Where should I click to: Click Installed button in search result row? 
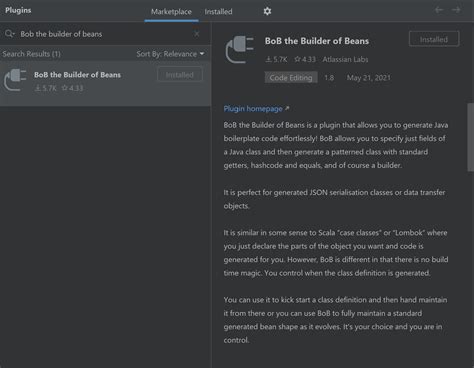coord(180,75)
